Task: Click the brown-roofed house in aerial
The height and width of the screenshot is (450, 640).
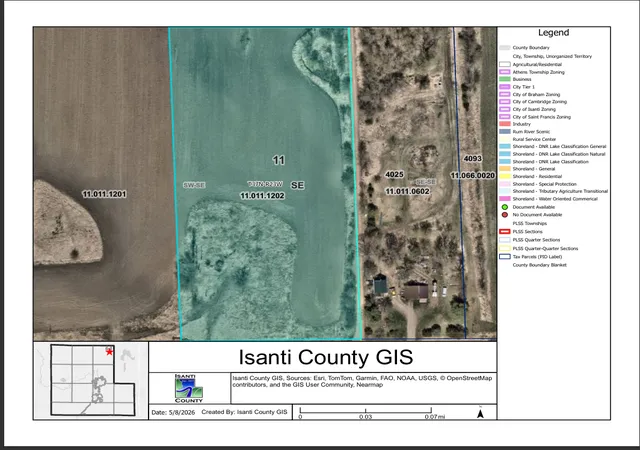Action: [416, 292]
